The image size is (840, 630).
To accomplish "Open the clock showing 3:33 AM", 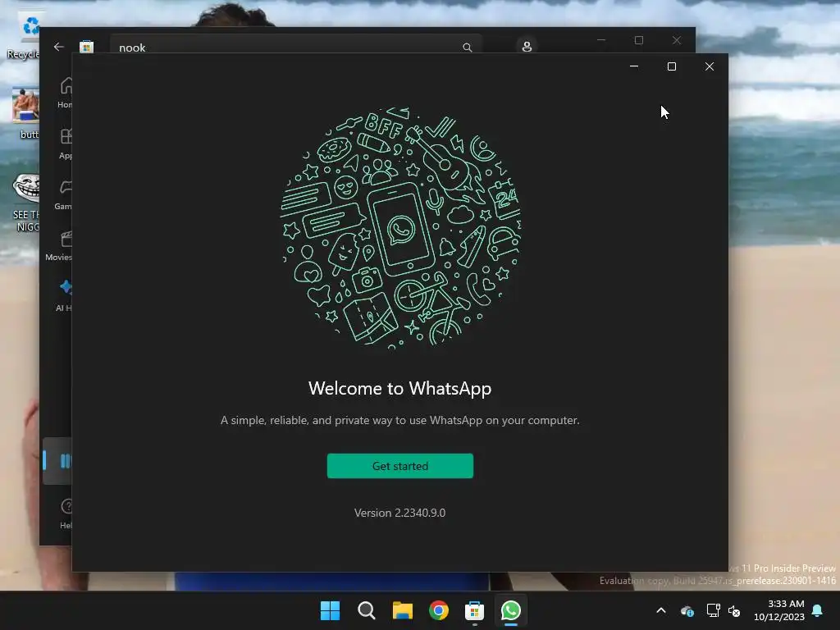I will tap(779, 610).
